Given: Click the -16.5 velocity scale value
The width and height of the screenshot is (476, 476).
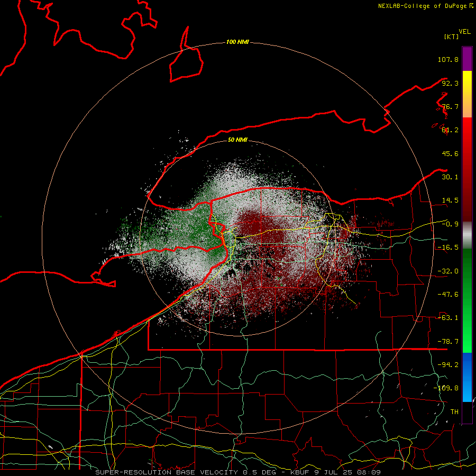Looking at the screenshot, I should [448, 248].
